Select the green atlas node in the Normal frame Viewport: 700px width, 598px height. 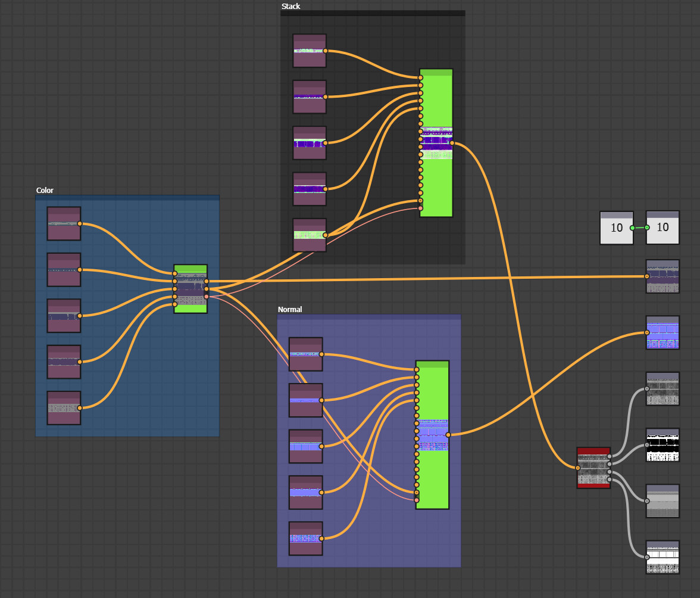433,436
